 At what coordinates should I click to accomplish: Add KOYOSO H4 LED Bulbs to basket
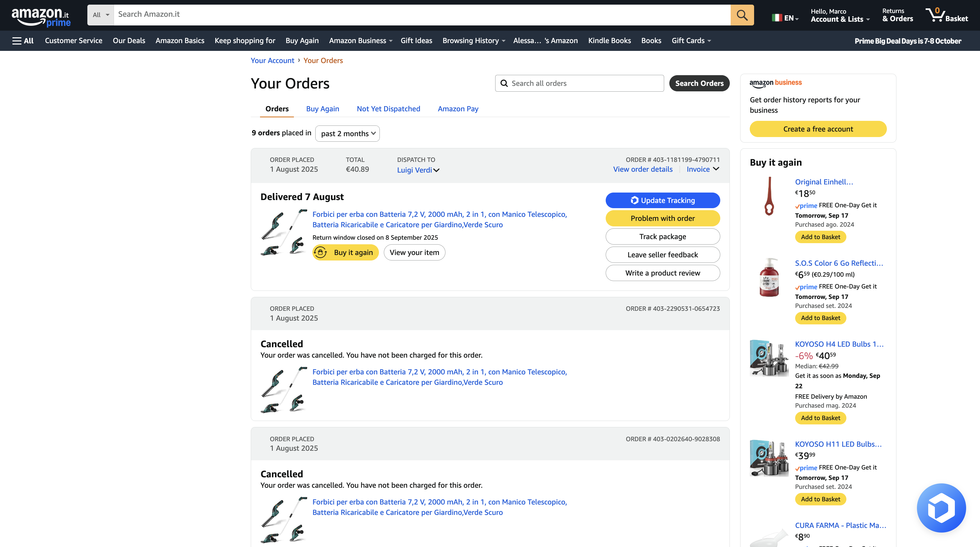(x=821, y=418)
